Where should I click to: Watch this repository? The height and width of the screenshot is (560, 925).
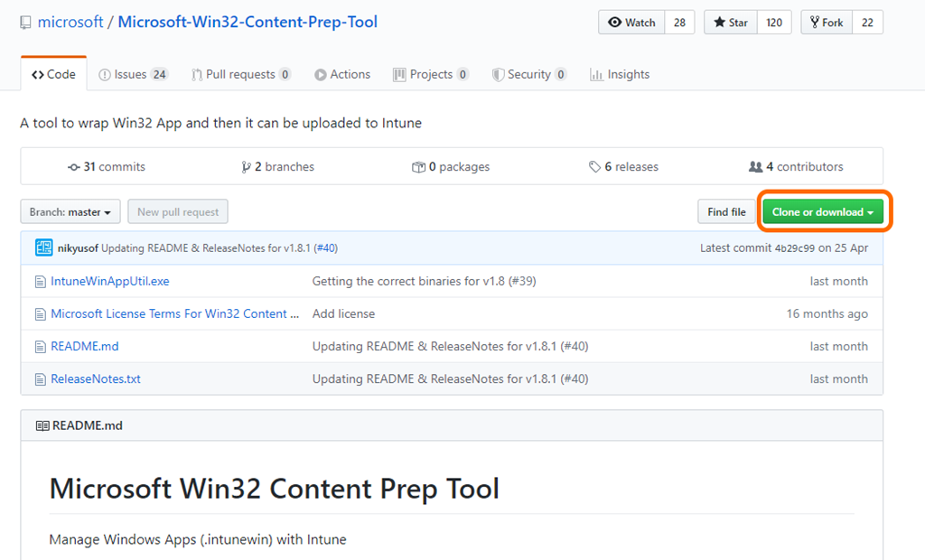tap(631, 23)
